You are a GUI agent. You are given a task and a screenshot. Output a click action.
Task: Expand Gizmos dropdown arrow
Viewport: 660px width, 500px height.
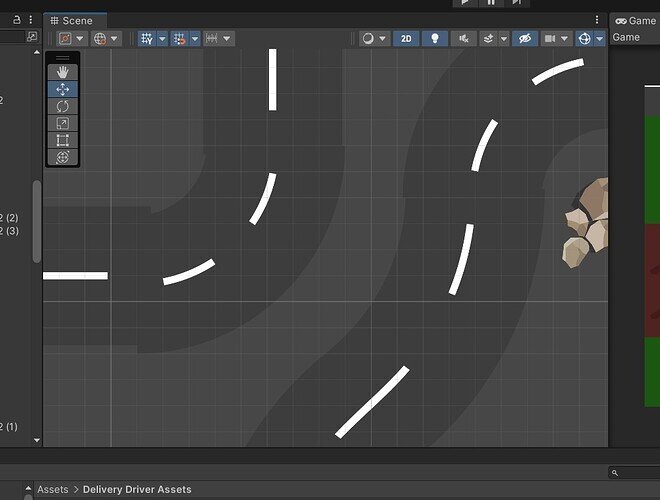[x=599, y=39]
